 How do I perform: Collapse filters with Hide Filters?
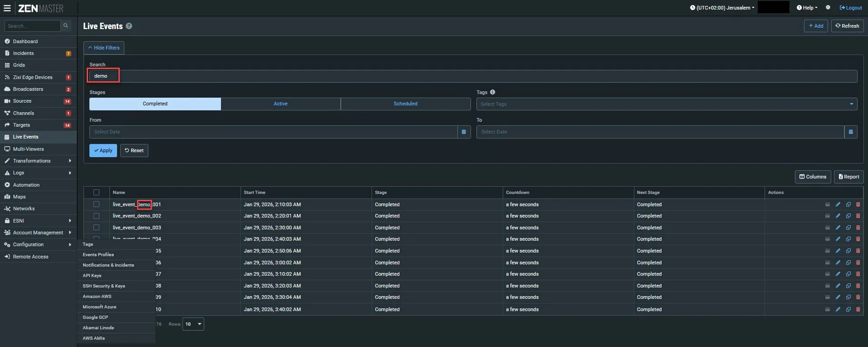click(104, 48)
